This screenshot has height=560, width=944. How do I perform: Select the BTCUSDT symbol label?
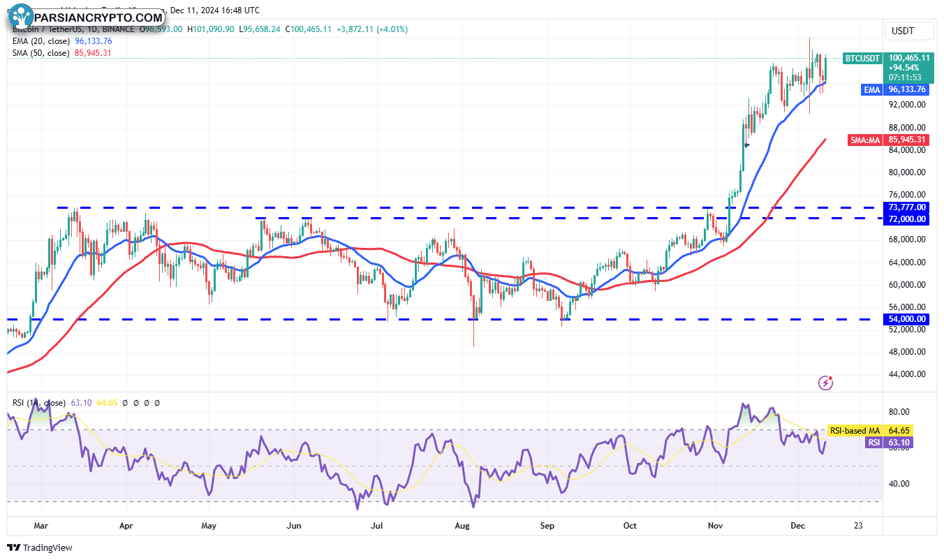tap(862, 59)
